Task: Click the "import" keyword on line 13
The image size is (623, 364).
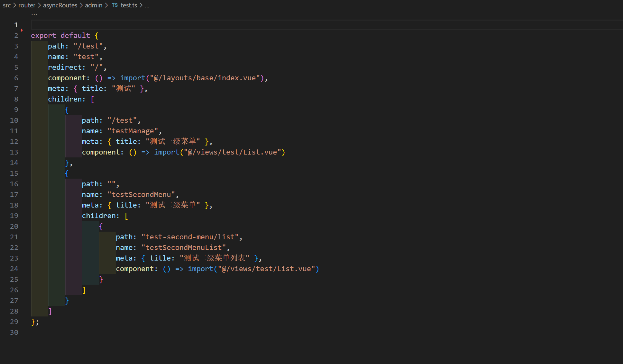Action: [167, 152]
